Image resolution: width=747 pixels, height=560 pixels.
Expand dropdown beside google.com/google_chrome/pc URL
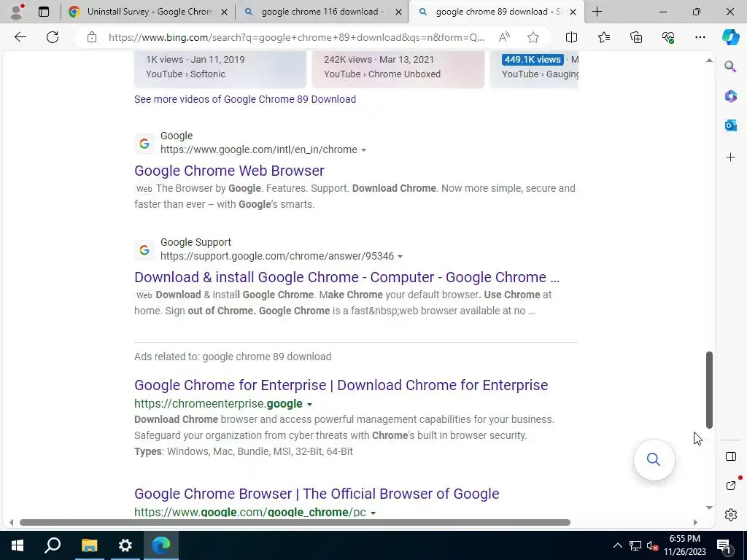[x=373, y=513]
